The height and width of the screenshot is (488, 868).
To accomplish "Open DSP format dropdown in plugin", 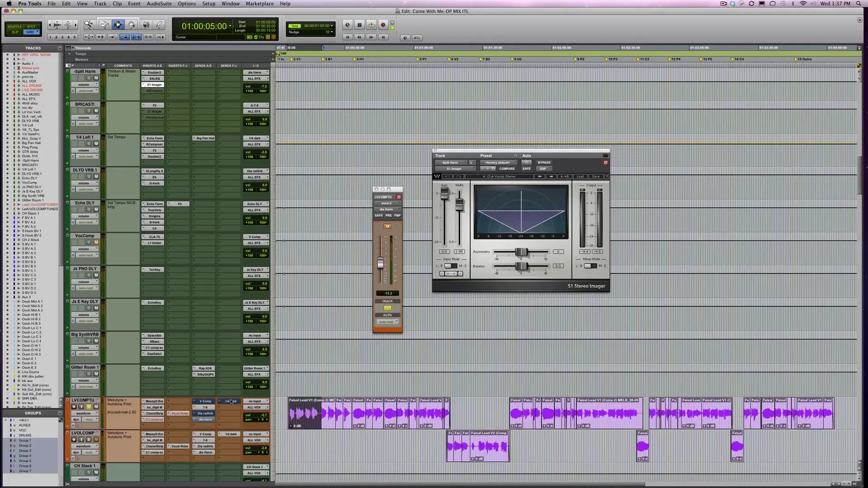I will coord(544,169).
